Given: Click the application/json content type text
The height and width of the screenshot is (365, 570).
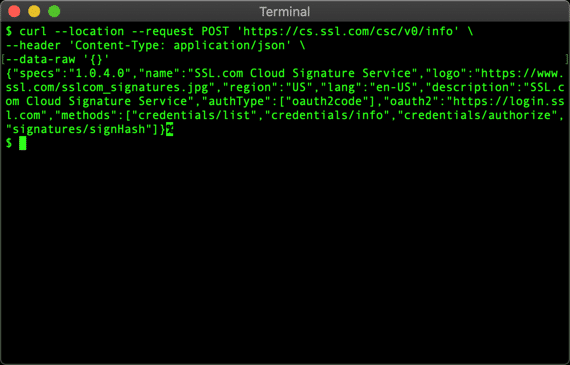Looking at the screenshot, I should click(229, 45).
